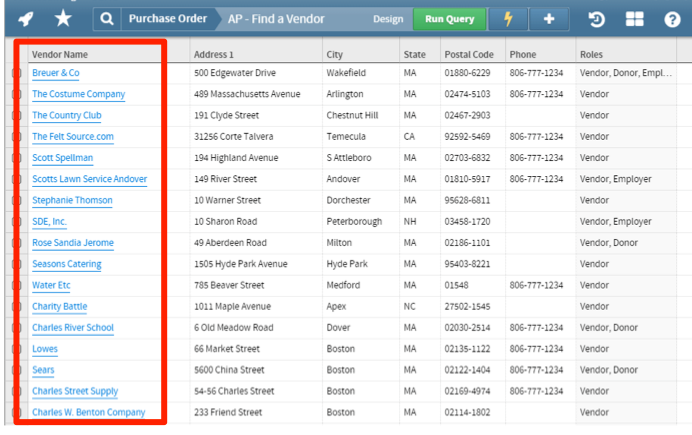Open the Charity Battle vendor link
The width and height of the screenshot is (692, 435).
pos(60,306)
